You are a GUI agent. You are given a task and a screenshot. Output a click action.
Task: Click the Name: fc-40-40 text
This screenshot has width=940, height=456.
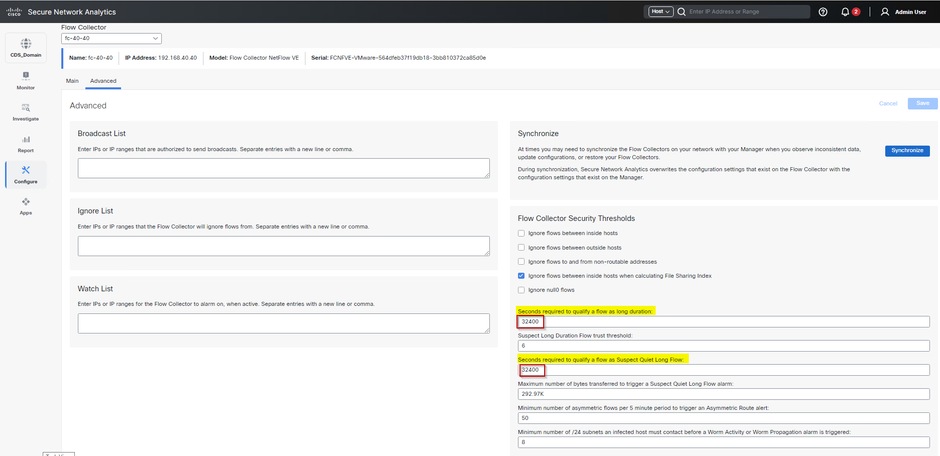pyautogui.click(x=91, y=58)
